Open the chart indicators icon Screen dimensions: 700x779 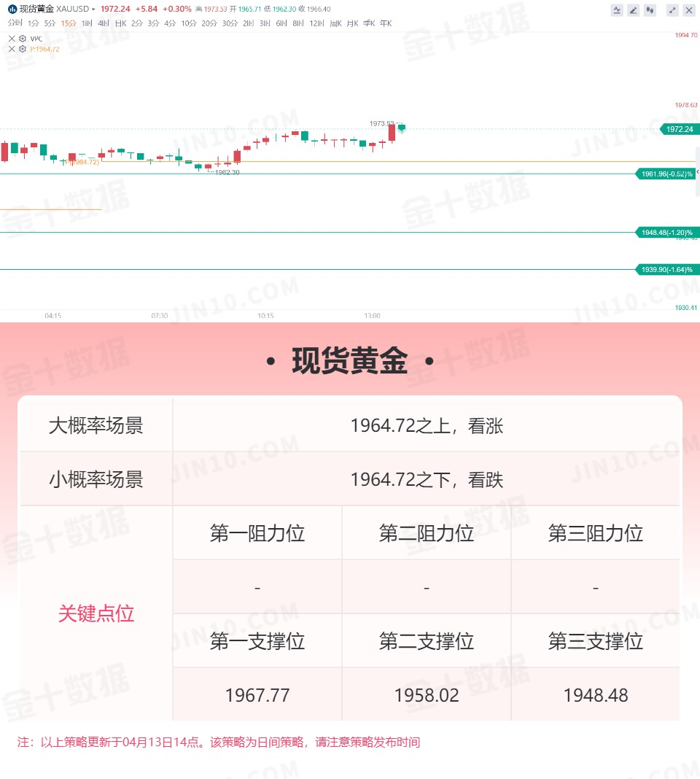(617, 10)
